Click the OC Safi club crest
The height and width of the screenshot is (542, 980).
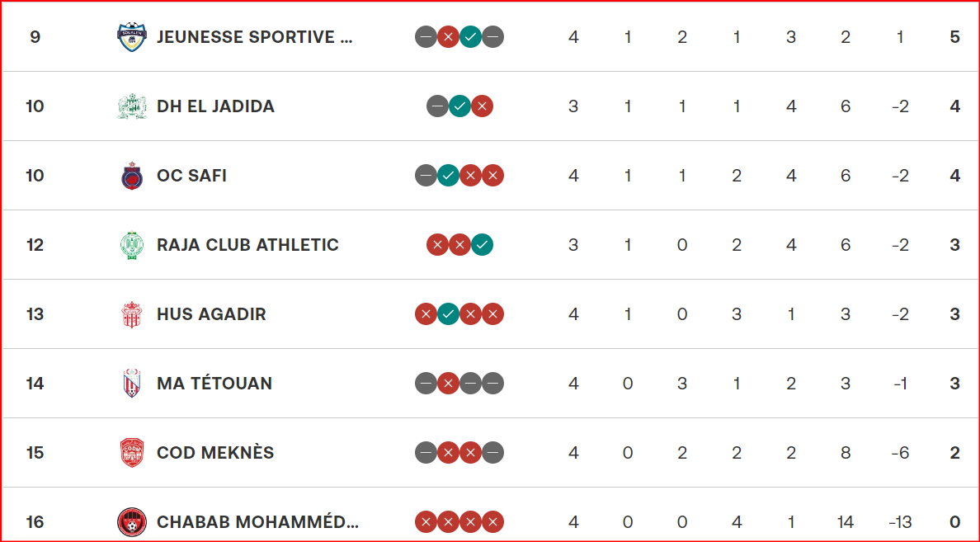(132, 176)
